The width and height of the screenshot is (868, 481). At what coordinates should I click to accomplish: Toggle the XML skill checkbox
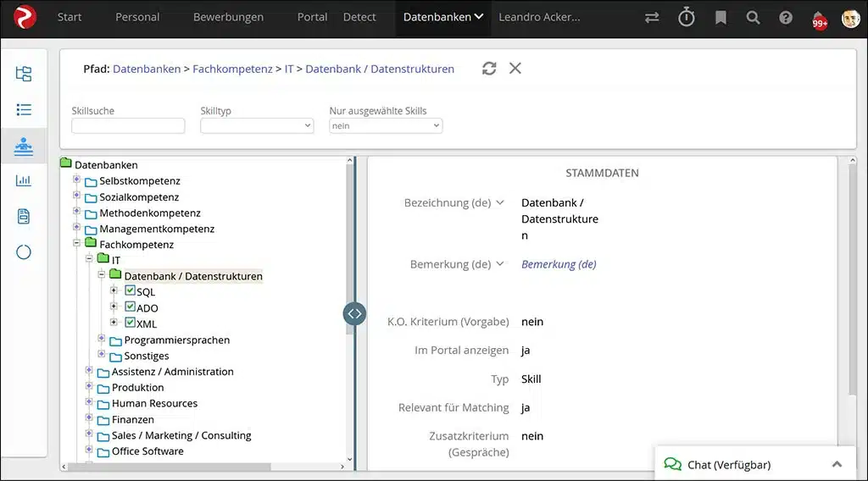pyautogui.click(x=130, y=323)
